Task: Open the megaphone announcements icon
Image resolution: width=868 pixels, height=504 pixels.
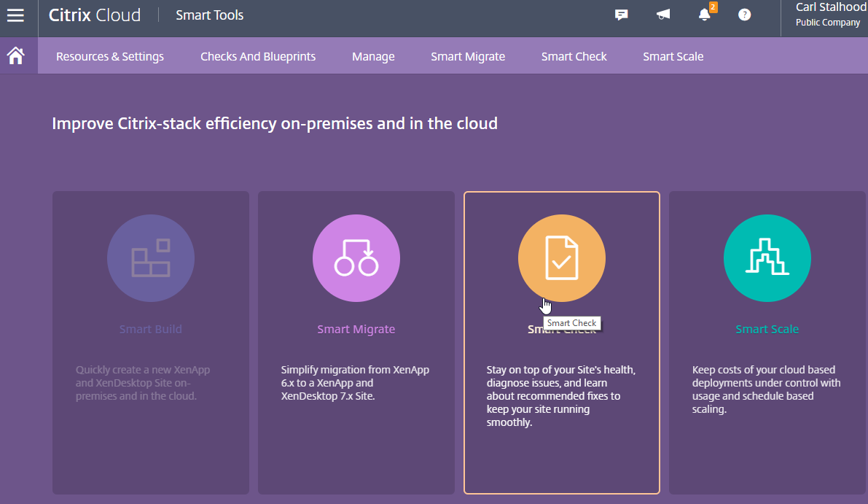Action: [x=662, y=15]
